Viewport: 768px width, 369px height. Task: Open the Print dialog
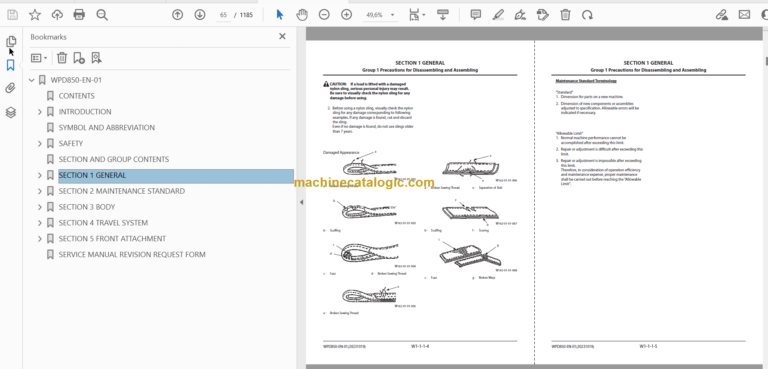79,15
